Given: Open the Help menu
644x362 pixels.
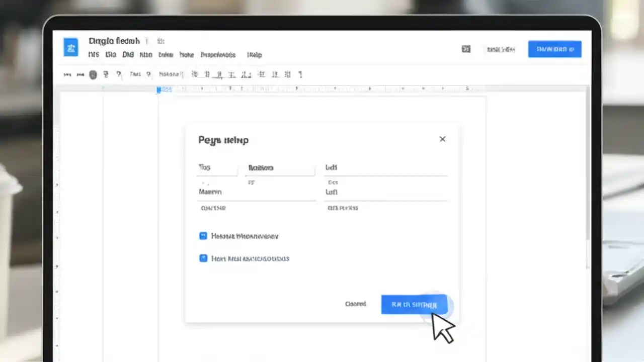Looking at the screenshot, I should click(254, 55).
